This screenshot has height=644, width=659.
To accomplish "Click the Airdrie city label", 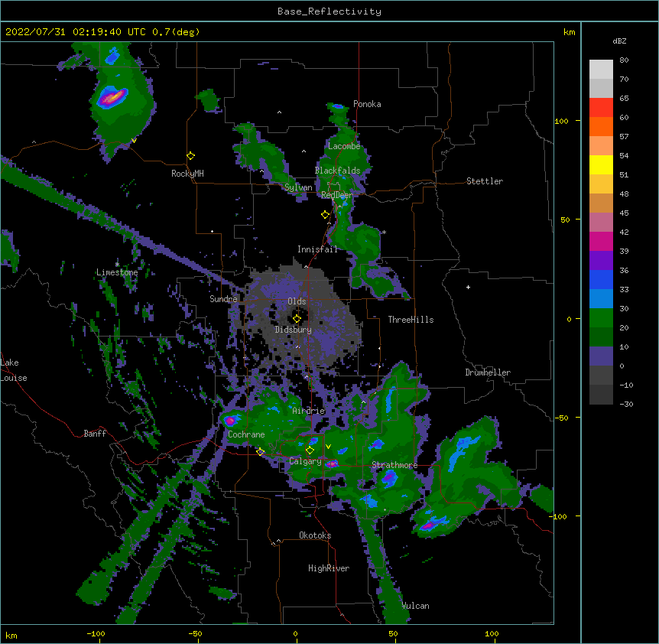I will [x=309, y=411].
